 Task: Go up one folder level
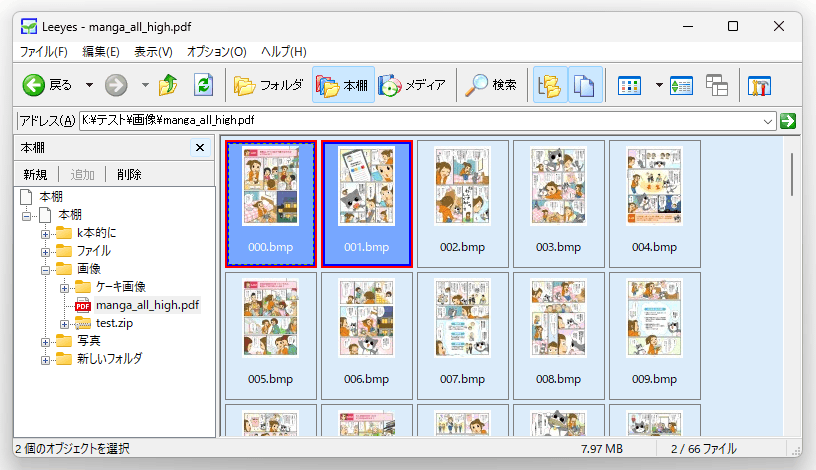click(x=168, y=85)
